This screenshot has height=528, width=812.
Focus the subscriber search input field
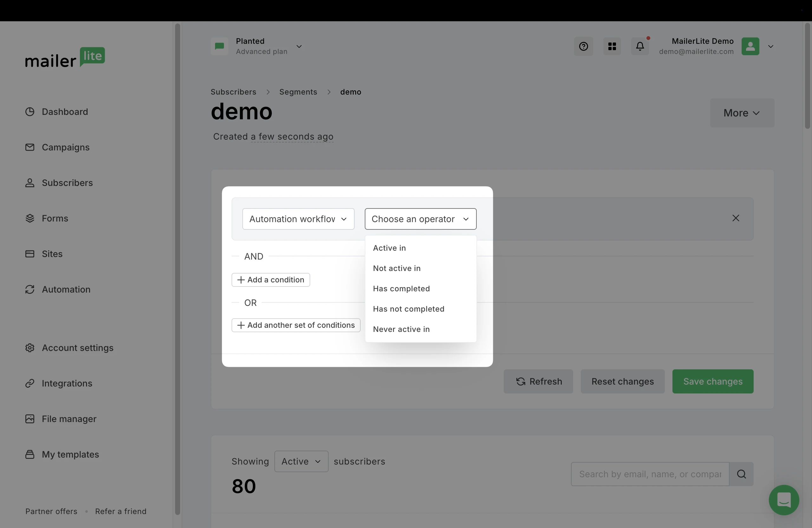[650, 474]
